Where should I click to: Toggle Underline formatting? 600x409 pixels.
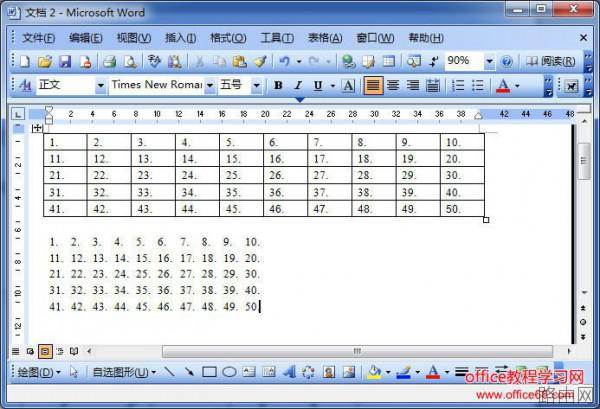click(x=318, y=85)
